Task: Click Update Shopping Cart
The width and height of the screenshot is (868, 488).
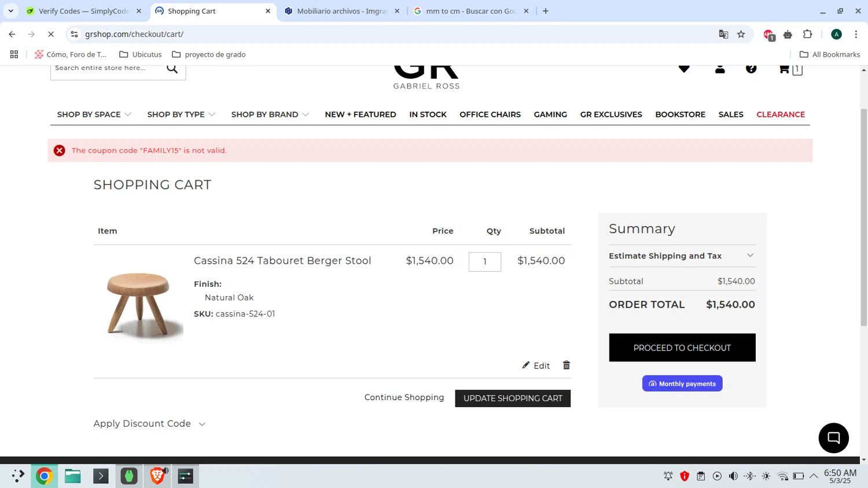Action: click(513, 398)
